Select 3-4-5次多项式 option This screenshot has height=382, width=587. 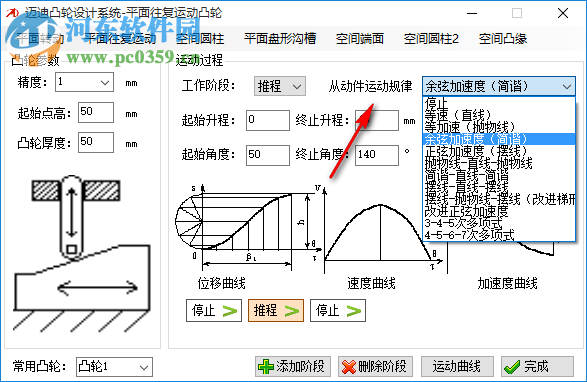pyautogui.click(x=499, y=223)
